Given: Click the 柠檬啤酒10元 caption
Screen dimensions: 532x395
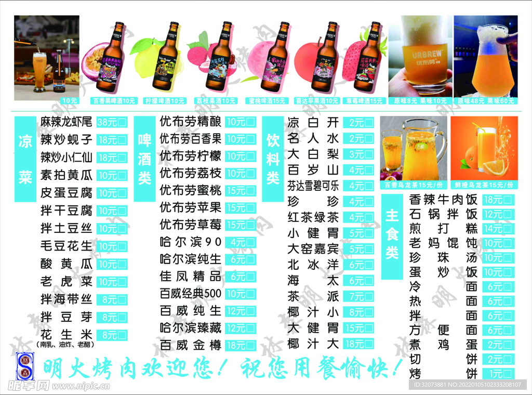Looking at the screenshot, I should pyautogui.click(x=165, y=101).
